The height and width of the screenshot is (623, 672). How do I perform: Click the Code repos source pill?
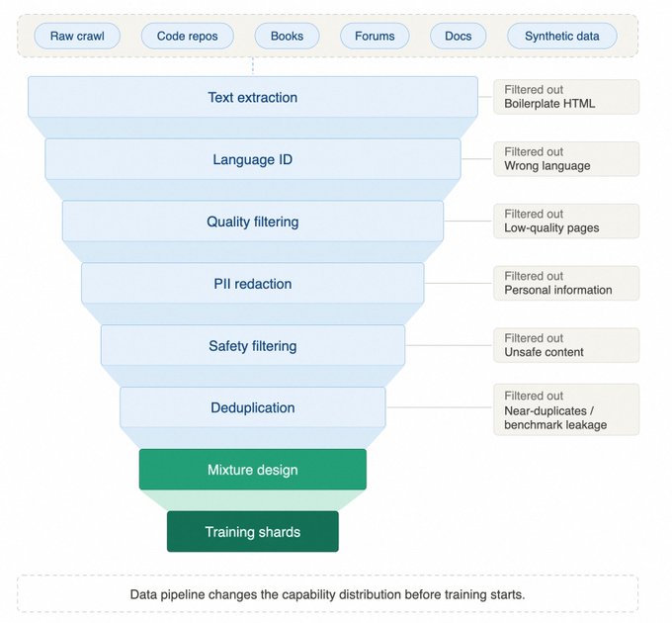[188, 36]
